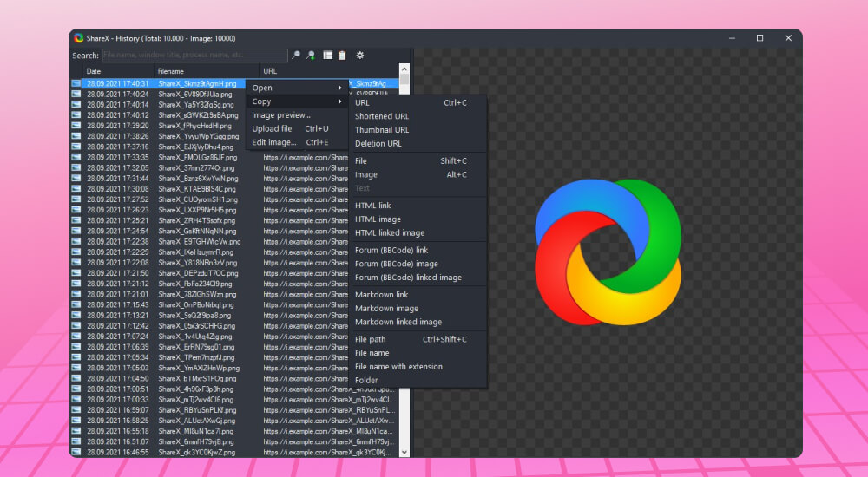Focus the Search input field

tap(194, 56)
